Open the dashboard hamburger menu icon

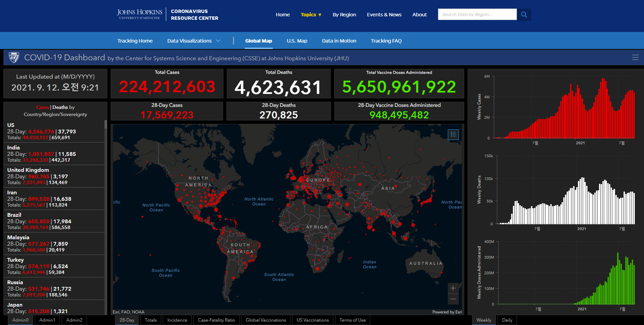pyautogui.click(x=635, y=58)
